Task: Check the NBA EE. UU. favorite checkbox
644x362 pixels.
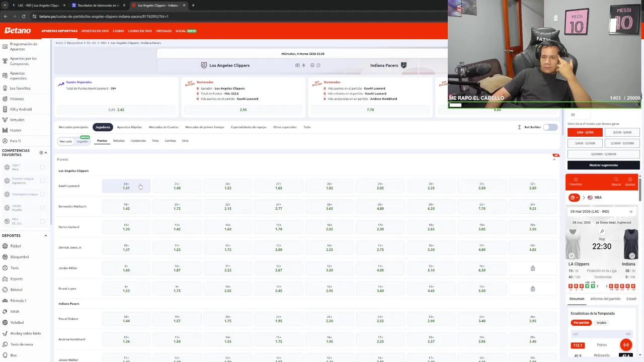Action: pyautogui.click(x=42, y=221)
